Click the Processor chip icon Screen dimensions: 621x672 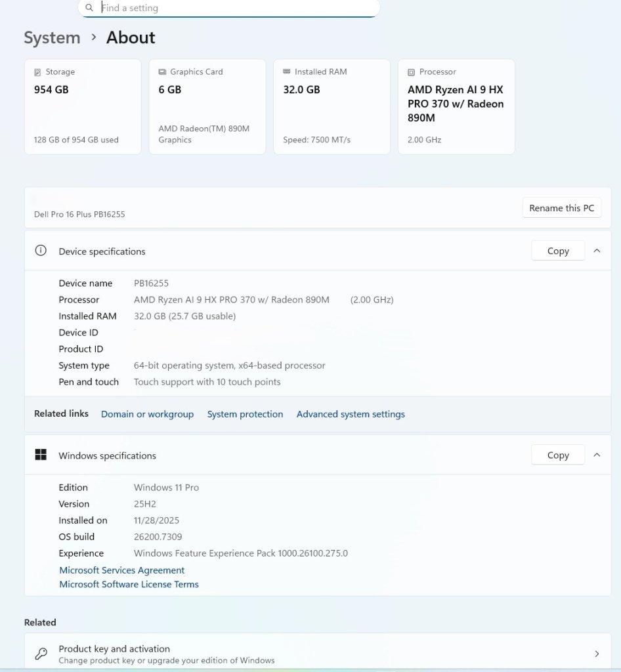click(411, 72)
